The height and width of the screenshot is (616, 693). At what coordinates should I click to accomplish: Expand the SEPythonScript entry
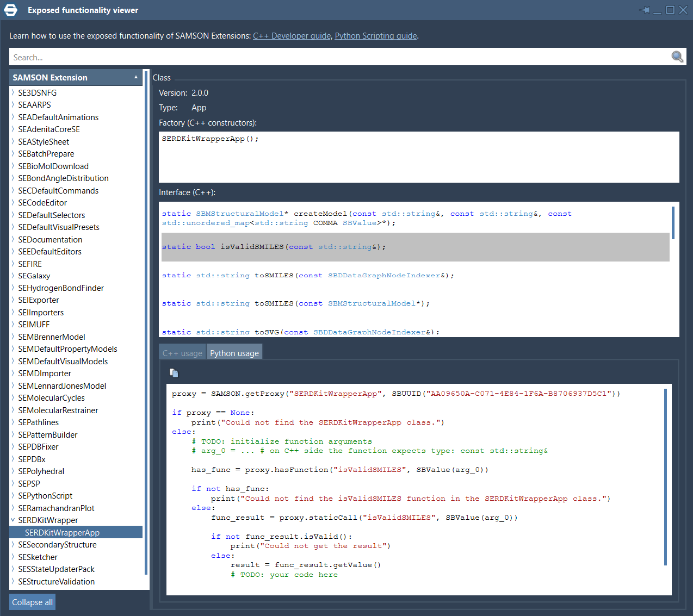coord(13,495)
